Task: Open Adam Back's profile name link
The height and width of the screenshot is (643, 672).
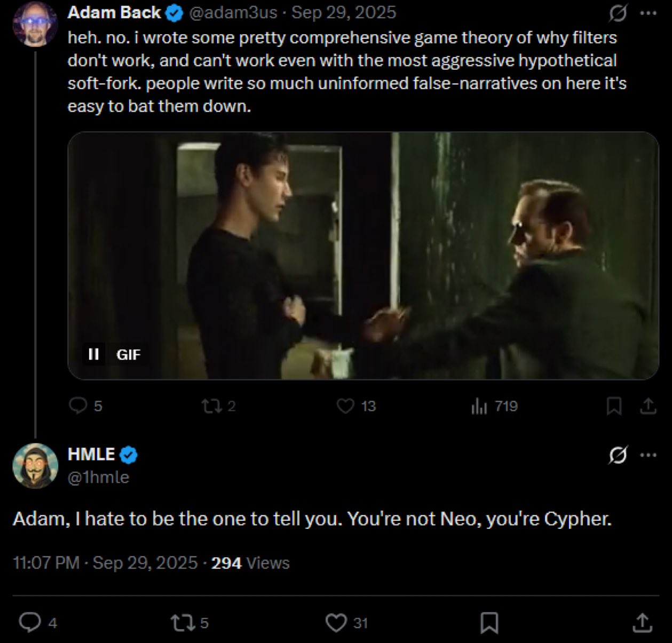Action: pyautogui.click(x=114, y=13)
